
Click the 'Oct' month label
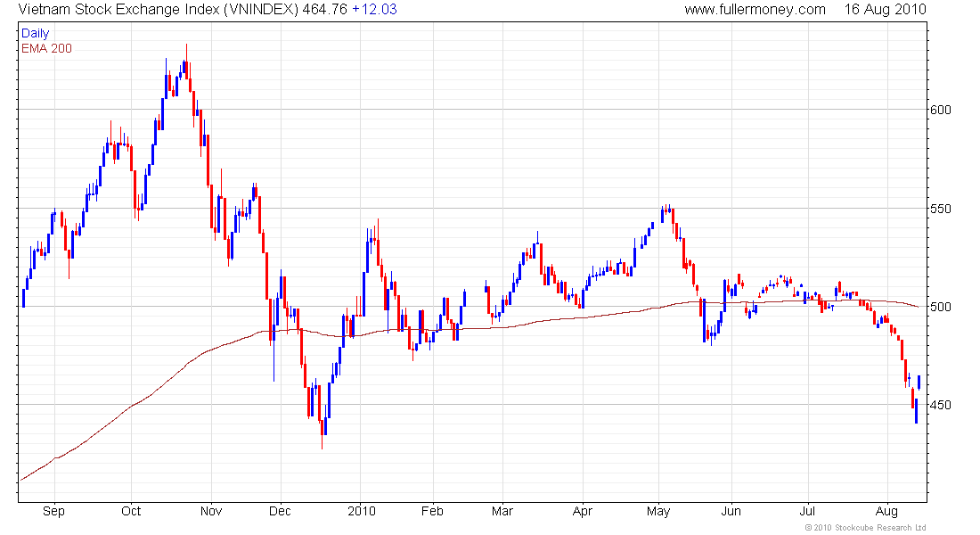point(131,511)
